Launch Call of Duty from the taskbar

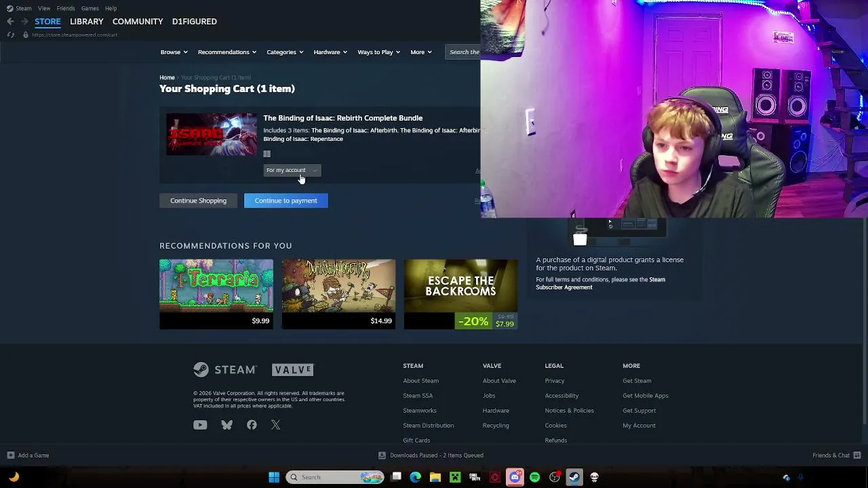click(475, 477)
